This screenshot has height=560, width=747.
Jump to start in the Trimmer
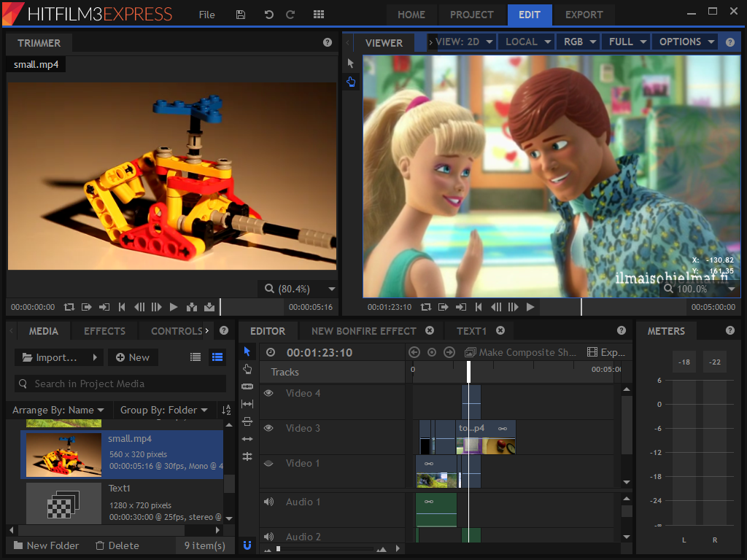122,307
